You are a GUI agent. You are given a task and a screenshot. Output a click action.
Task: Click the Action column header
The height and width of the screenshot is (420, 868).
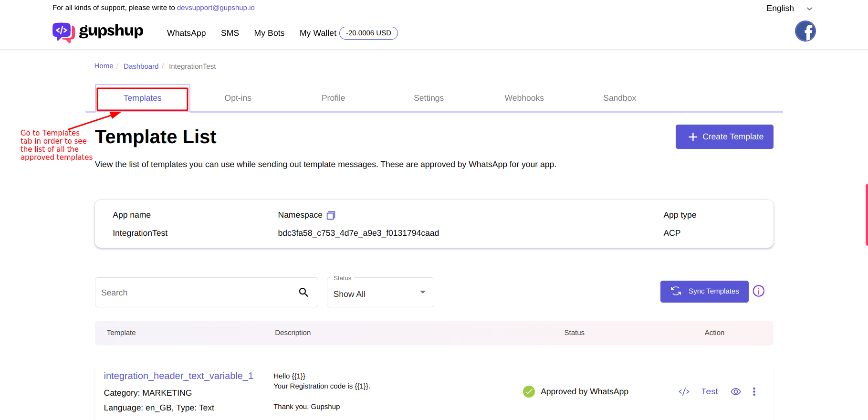click(x=714, y=333)
